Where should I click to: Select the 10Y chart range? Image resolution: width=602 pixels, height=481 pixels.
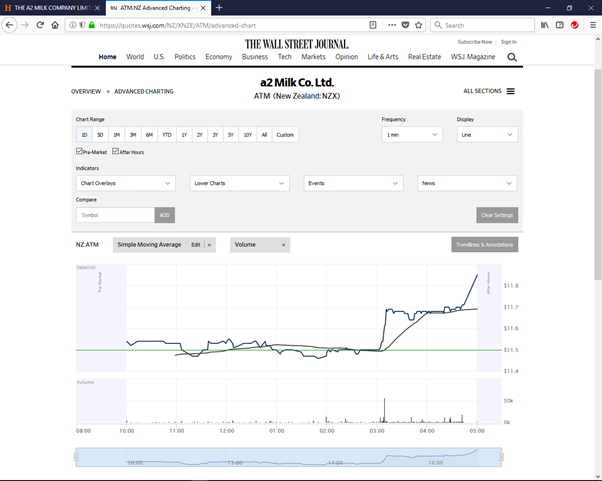click(x=248, y=135)
